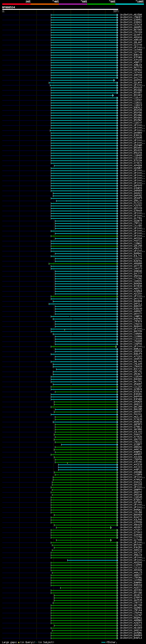Click the green alignment bar for Q9CZ58
146x644 pixels.
click(x=84, y=246)
